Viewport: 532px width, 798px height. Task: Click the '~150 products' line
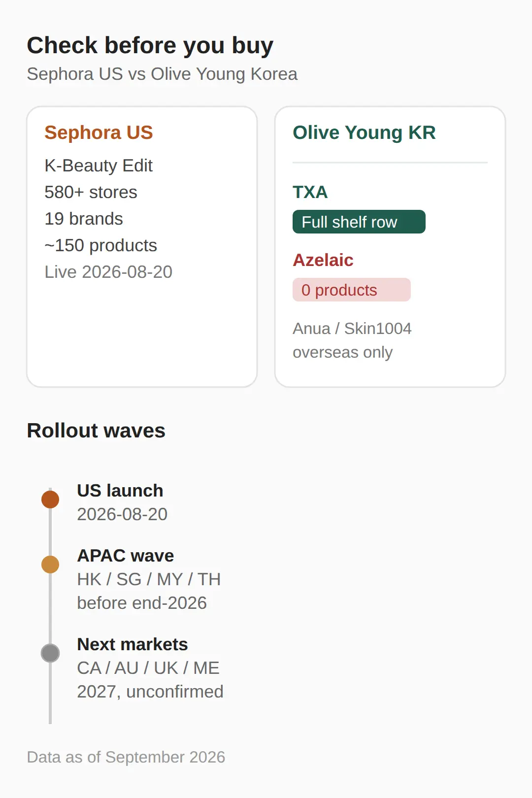(x=100, y=245)
